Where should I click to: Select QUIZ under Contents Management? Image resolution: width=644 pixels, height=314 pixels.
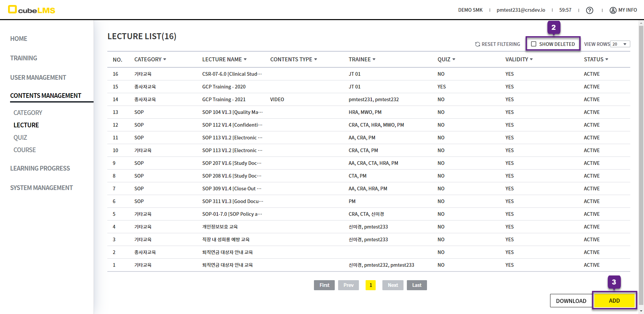click(x=20, y=137)
